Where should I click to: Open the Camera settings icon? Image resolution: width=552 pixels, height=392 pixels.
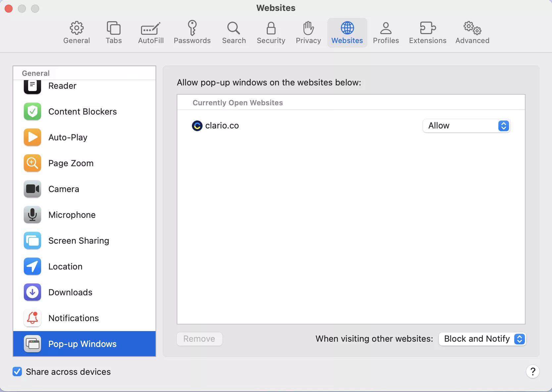click(32, 189)
